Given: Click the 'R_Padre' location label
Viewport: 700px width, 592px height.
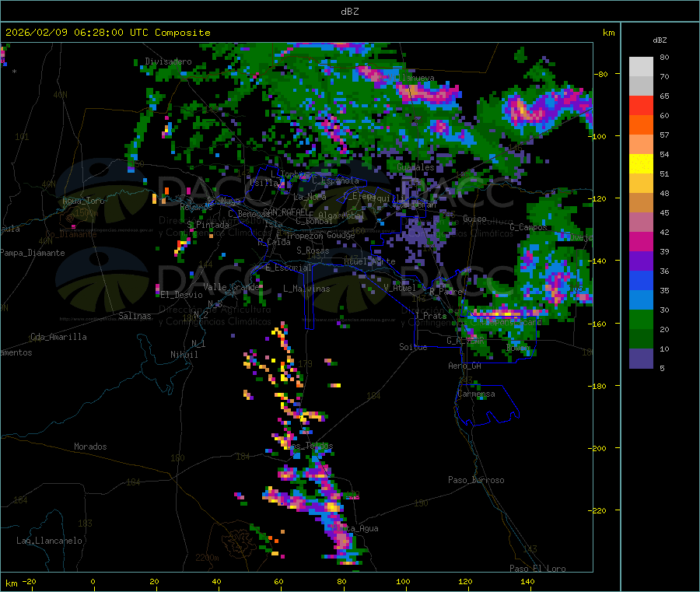Looking at the screenshot, I should (446, 292).
